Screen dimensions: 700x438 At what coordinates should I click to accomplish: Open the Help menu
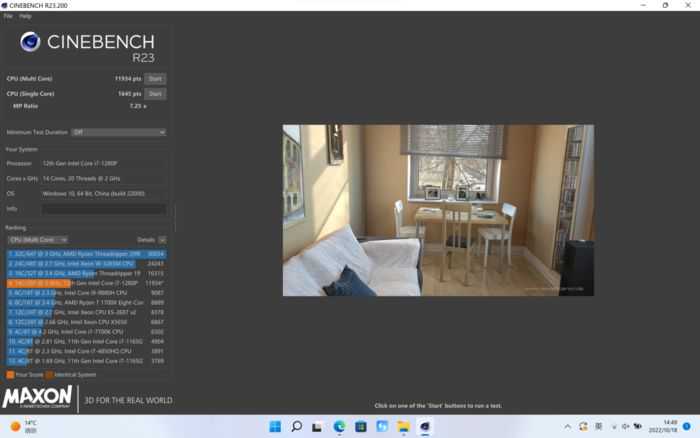coord(25,16)
